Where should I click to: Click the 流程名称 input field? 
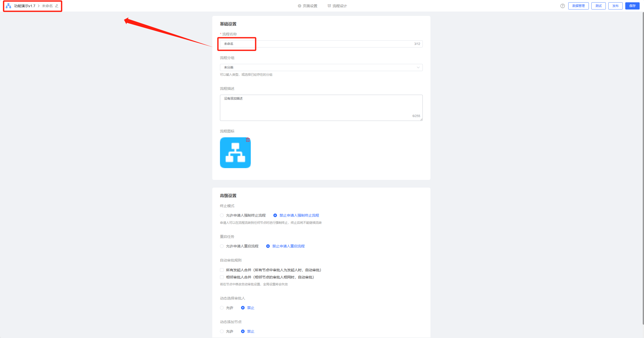pos(321,44)
